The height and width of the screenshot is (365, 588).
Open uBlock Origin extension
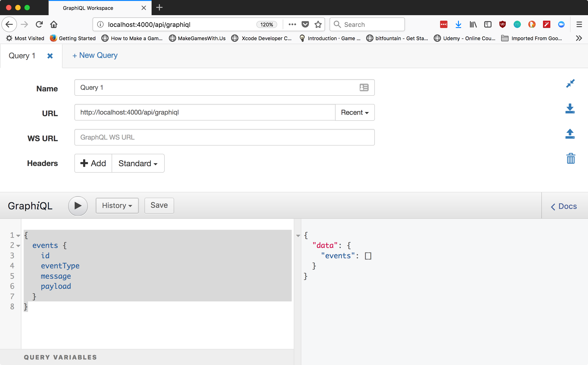[503, 24]
